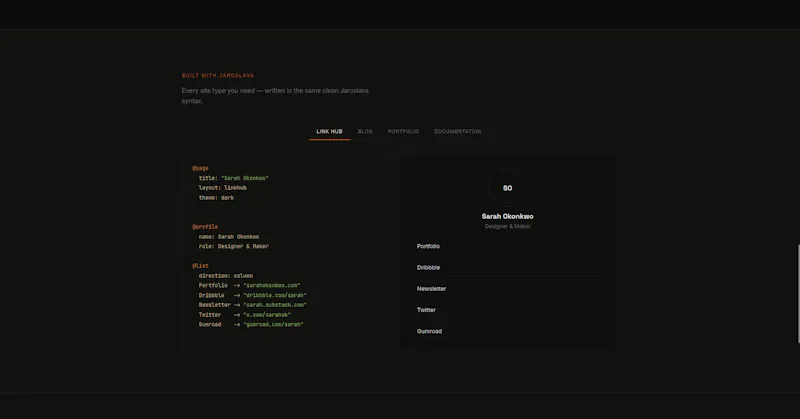Click the SO avatar circle
The height and width of the screenshot is (419, 800).
[507, 188]
